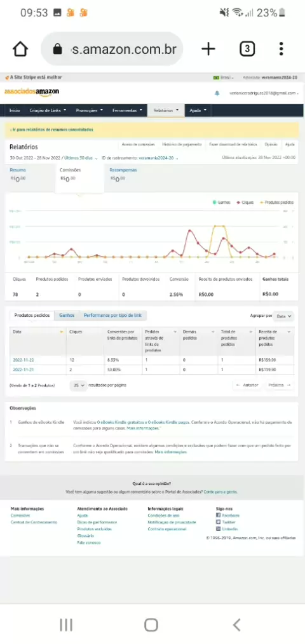Tap the amazon.com.br address bar
305x644 pixels.
(112, 50)
